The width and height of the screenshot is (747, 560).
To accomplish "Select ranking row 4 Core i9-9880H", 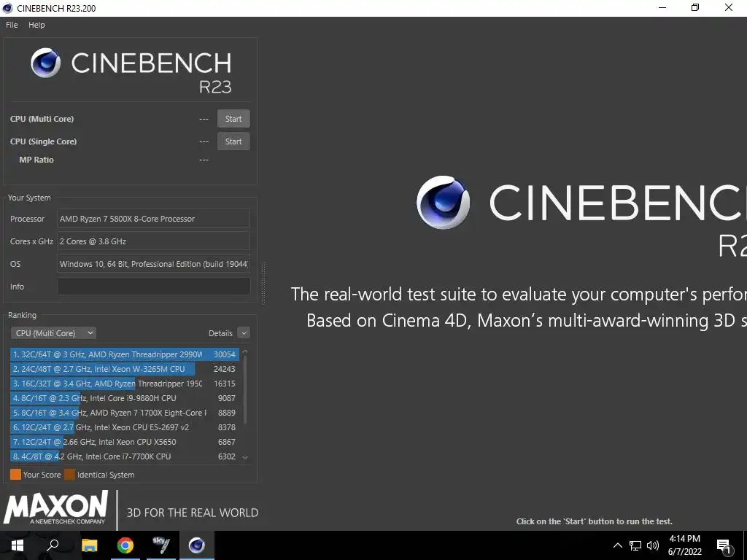I will click(124, 398).
